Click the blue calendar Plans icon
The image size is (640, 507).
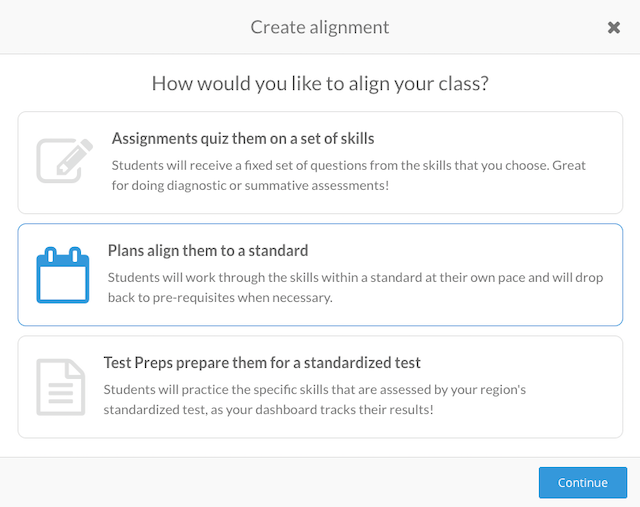(x=63, y=275)
